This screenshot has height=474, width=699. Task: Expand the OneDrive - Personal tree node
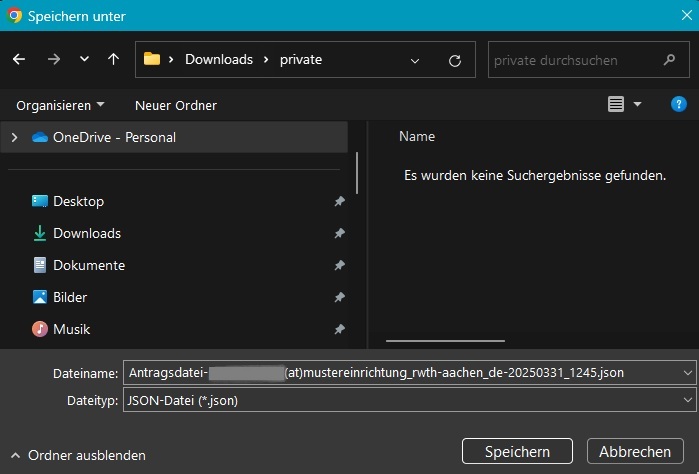pos(14,137)
